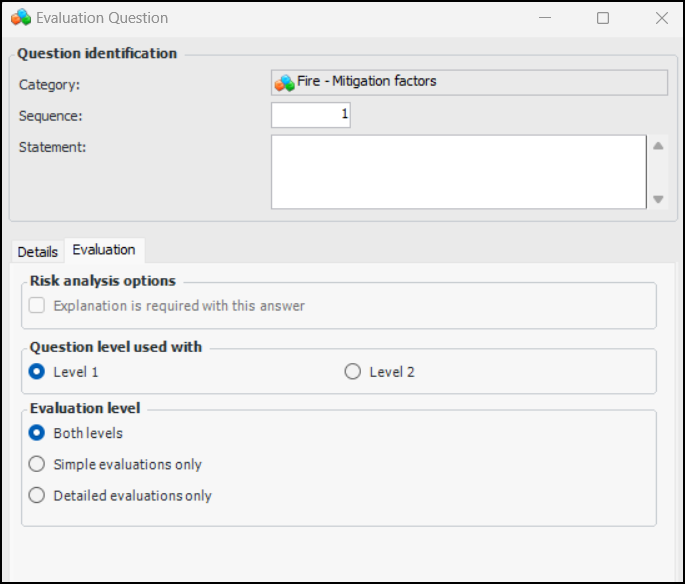The image size is (685, 584).
Task: Maximize the Evaluation Question window
Action: tap(603, 18)
